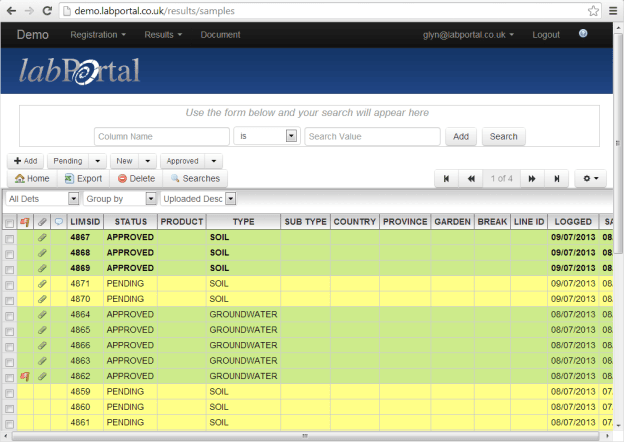The height and width of the screenshot is (442, 624).
Task: Click the Search button
Action: [503, 136]
